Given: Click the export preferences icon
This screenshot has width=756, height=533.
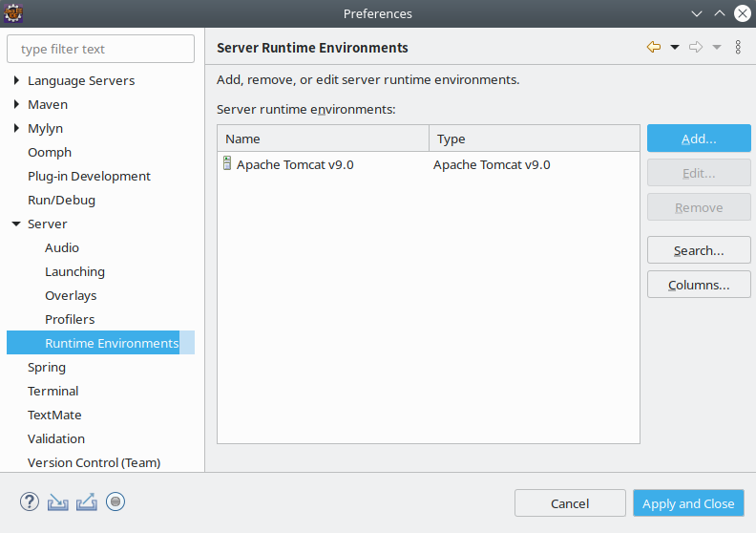Looking at the screenshot, I should coord(87,501).
